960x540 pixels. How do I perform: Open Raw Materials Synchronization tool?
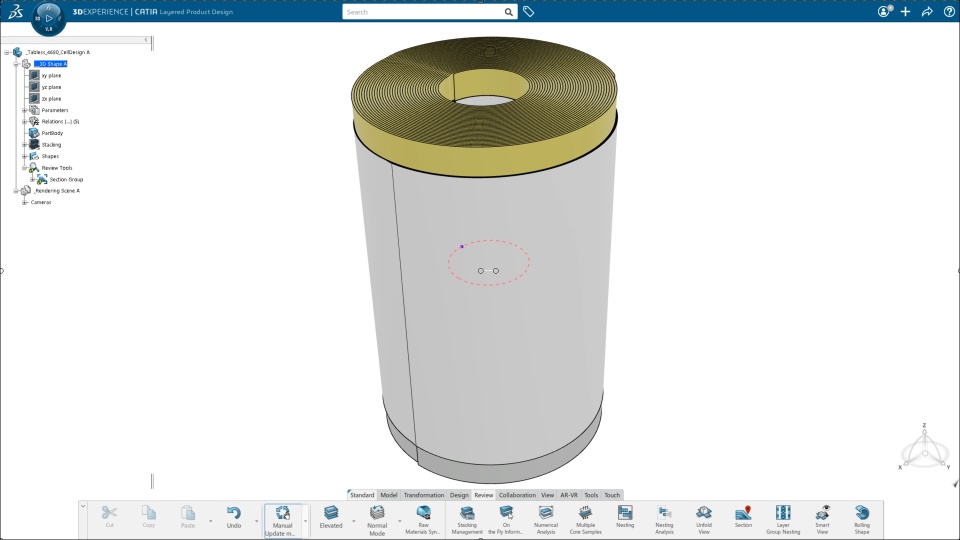[x=423, y=520]
